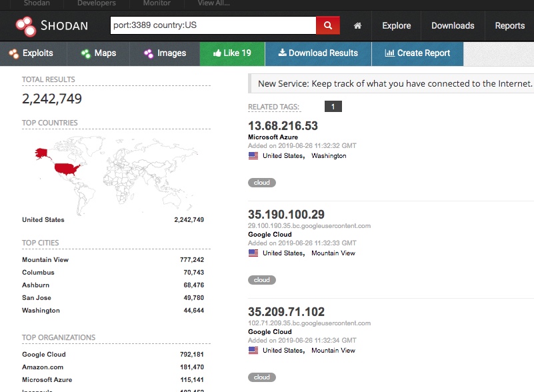Click the New Service notice banner
This screenshot has width=534, height=392.
coord(391,83)
